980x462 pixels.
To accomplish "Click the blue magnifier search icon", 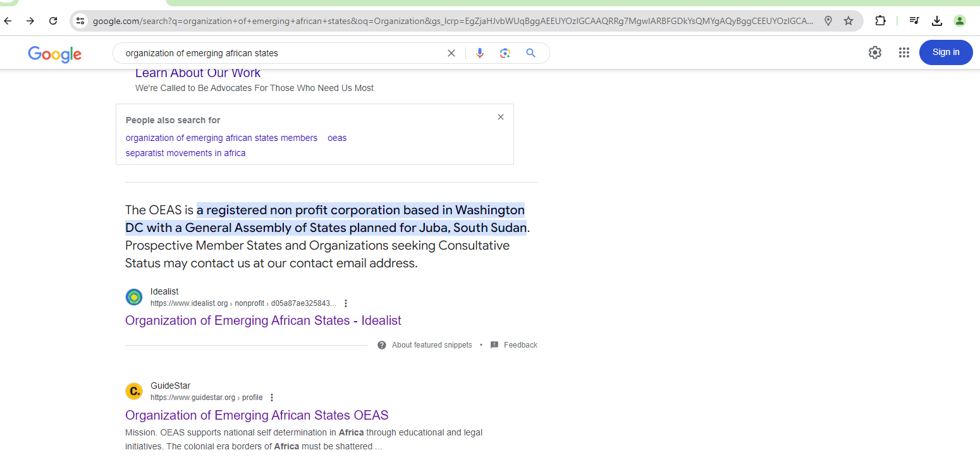I will coord(530,53).
